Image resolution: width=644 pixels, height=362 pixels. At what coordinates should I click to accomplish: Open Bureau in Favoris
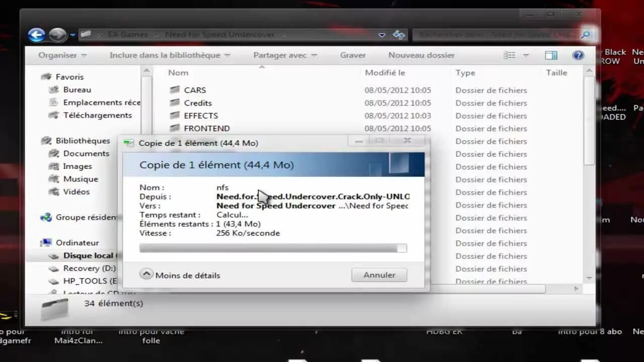(77, 89)
